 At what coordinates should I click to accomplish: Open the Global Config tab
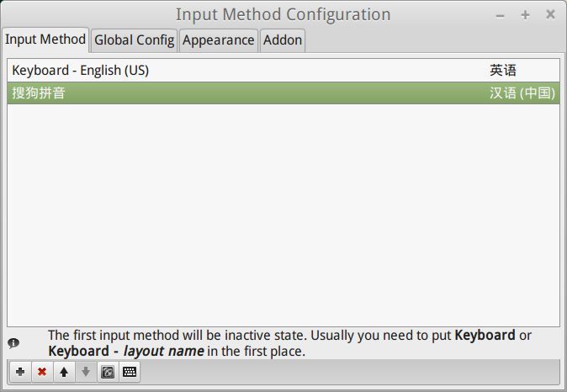coord(135,40)
